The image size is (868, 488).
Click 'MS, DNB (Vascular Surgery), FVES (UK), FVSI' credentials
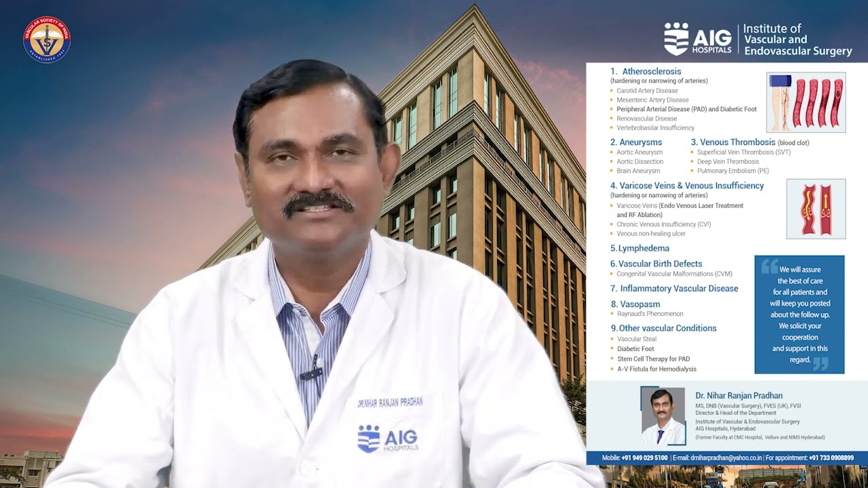click(748, 406)
